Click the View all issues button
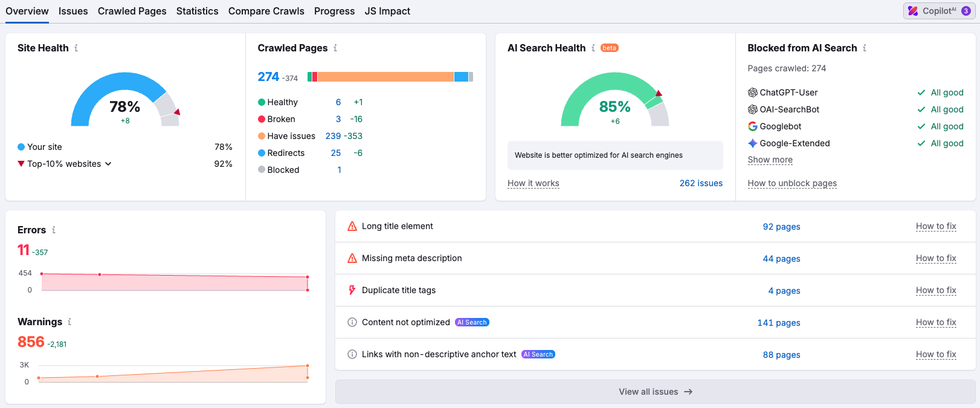The height and width of the screenshot is (408, 980). coord(655,392)
